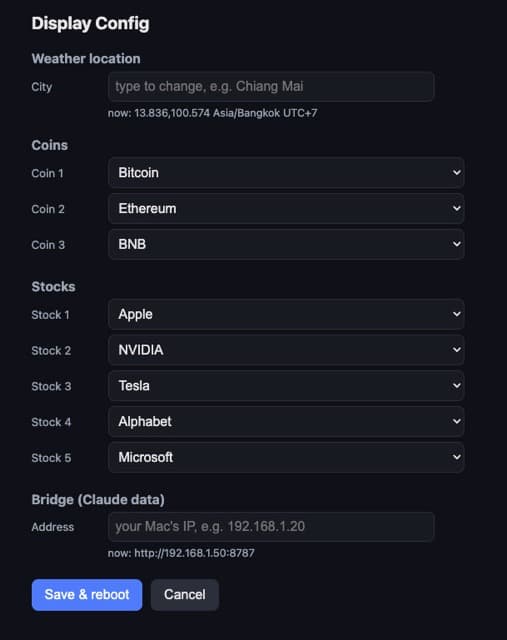Open the Stock 5 Microsoft dropdown
The image size is (507, 640).
click(x=286, y=457)
